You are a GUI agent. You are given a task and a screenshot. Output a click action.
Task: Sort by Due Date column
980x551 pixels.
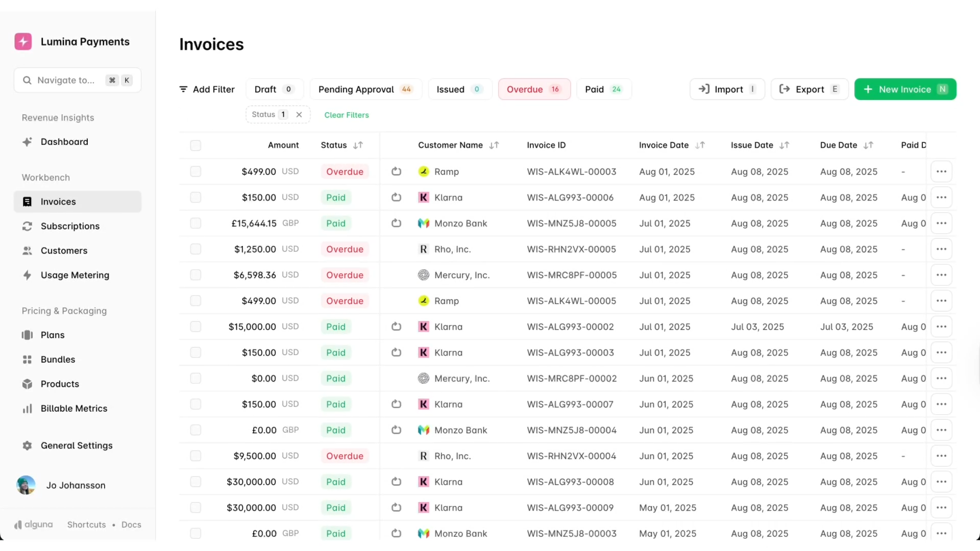pos(869,145)
